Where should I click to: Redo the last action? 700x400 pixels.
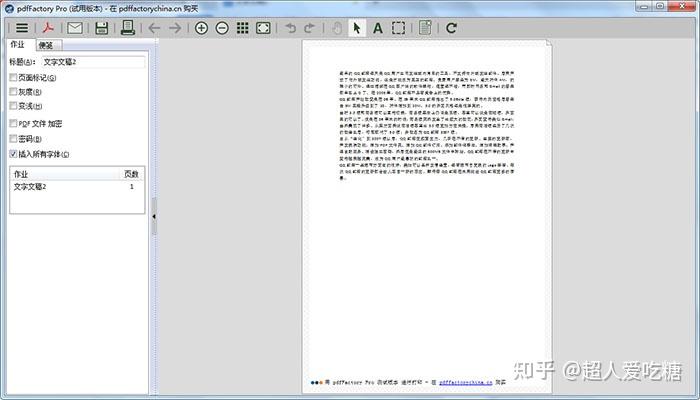click(309, 28)
